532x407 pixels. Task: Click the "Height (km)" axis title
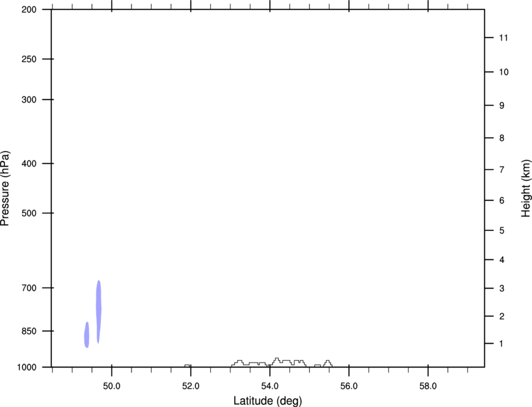click(x=526, y=188)
